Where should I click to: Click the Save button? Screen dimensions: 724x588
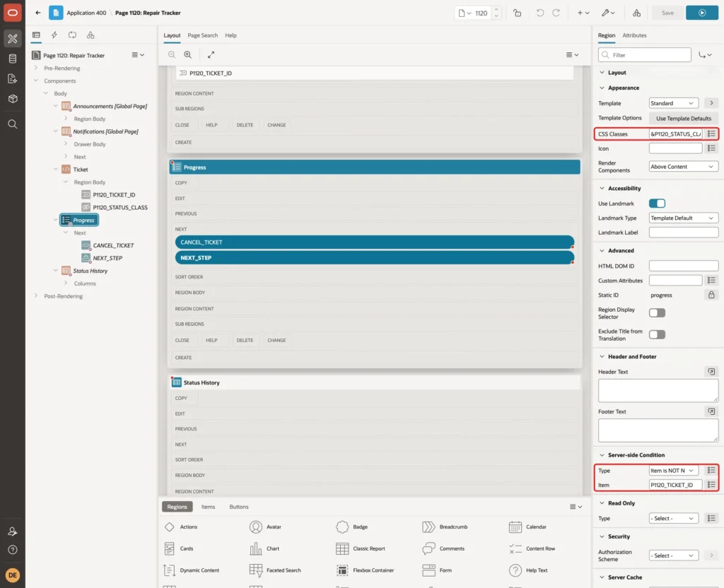(x=667, y=13)
